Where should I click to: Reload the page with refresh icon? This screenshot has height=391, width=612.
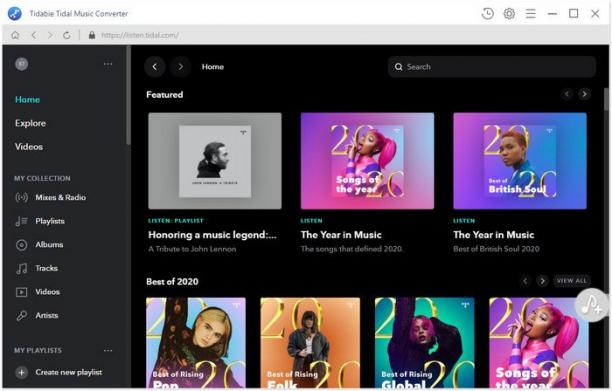67,35
